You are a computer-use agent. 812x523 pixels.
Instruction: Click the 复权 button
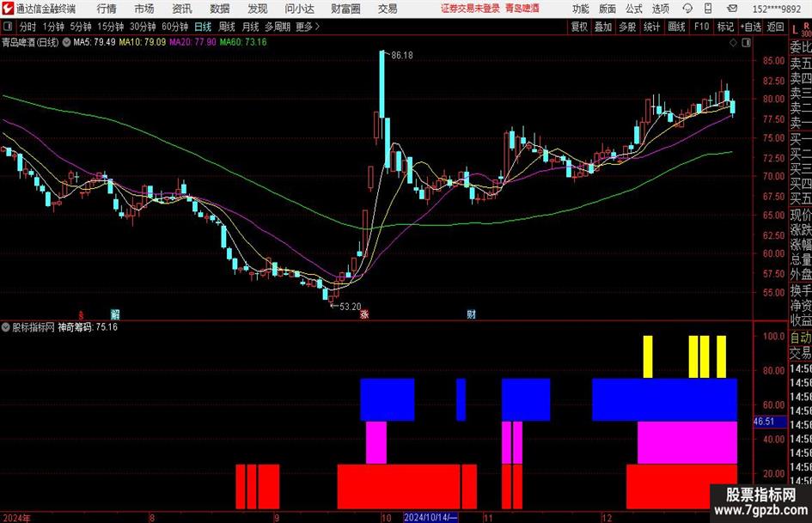[x=579, y=27]
